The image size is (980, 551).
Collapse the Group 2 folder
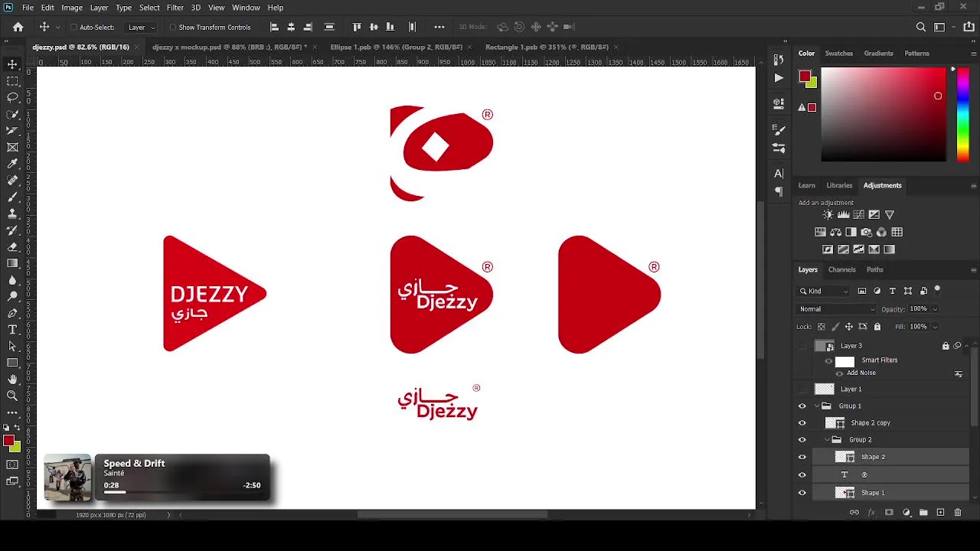click(x=827, y=440)
